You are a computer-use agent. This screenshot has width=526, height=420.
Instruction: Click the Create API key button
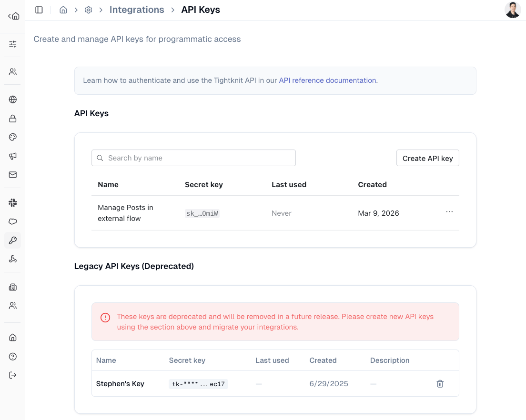[428, 158]
